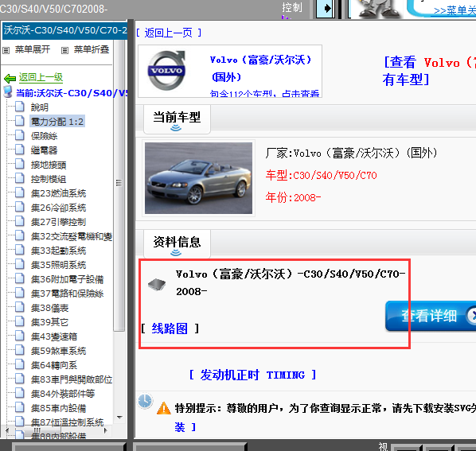Click the 菜单关 link in top right
This screenshot has width=476, height=451.
click(x=455, y=11)
